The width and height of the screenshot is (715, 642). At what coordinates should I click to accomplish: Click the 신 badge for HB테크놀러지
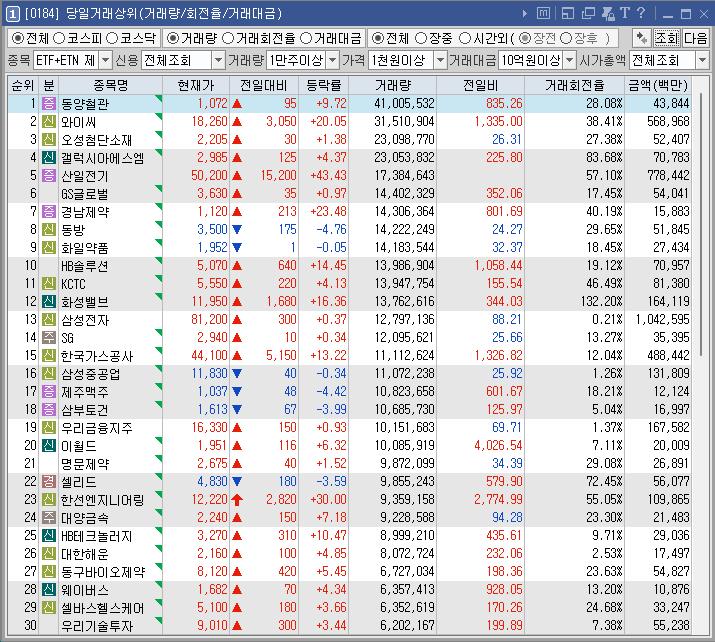[49, 535]
